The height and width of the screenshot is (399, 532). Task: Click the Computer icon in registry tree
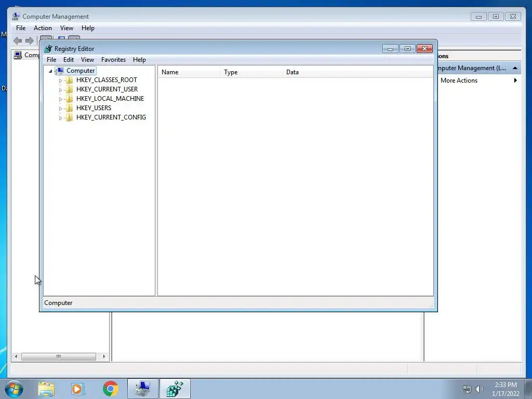(60, 71)
